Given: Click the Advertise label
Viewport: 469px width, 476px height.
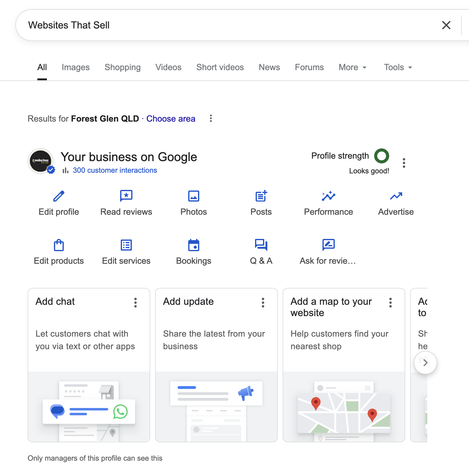Looking at the screenshot, I should tap(396, 212).
